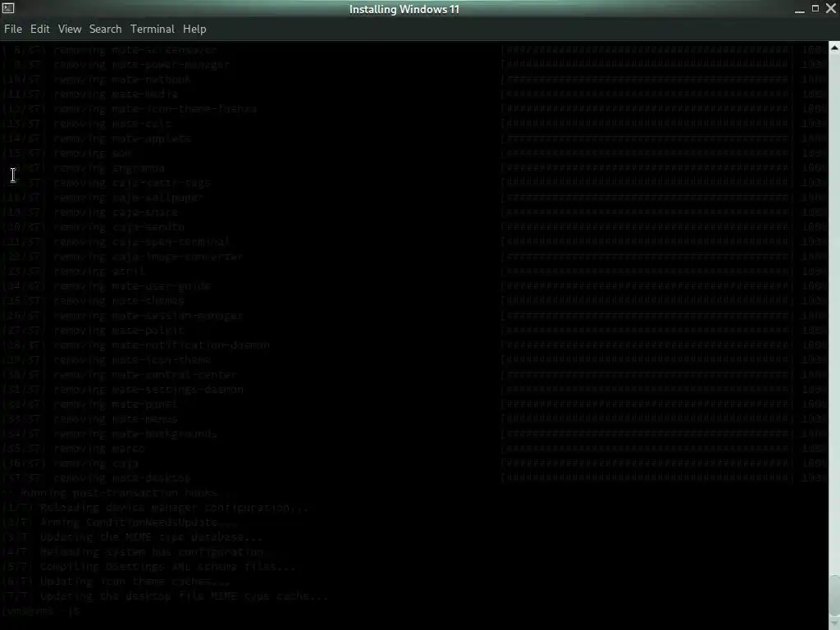The image size is (840, 630).
Task: Maximize the Installing Windows 11 window
Action: coord(815,8)
